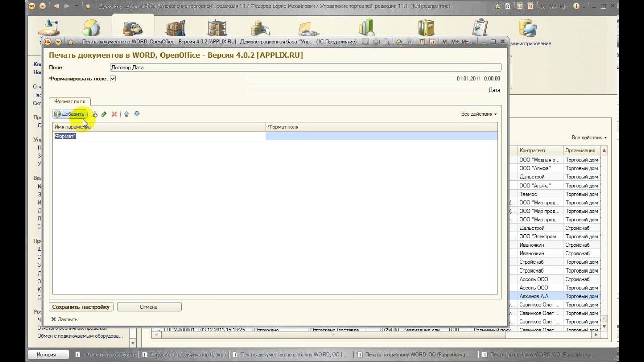
Task: Click the Отмена button
Action: click(x=149, y=307)
